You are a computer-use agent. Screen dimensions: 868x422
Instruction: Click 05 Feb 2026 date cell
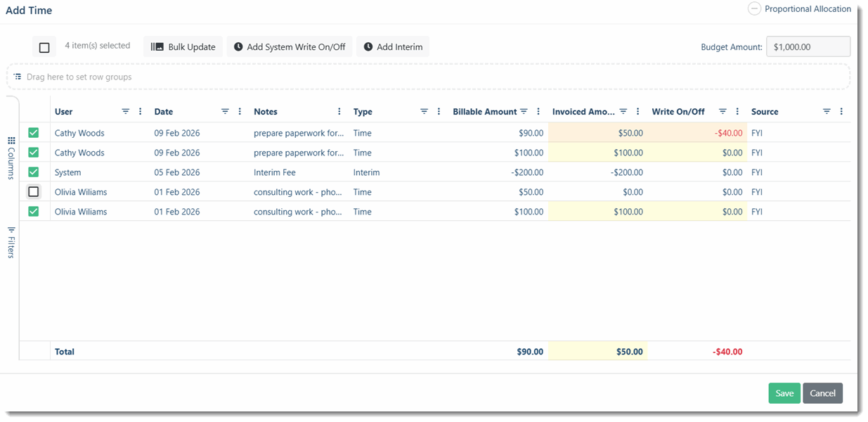point(200,172)
